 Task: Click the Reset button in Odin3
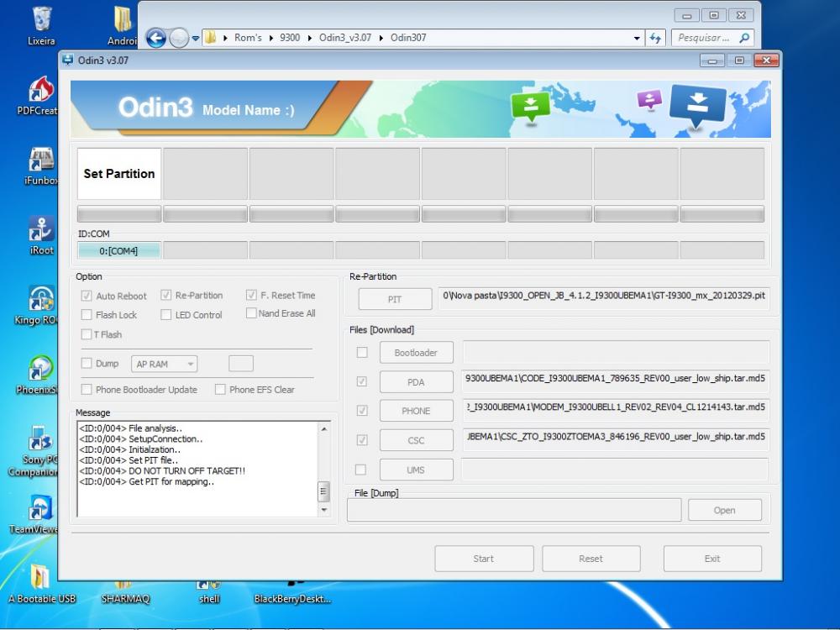click(x=591, y=559)
